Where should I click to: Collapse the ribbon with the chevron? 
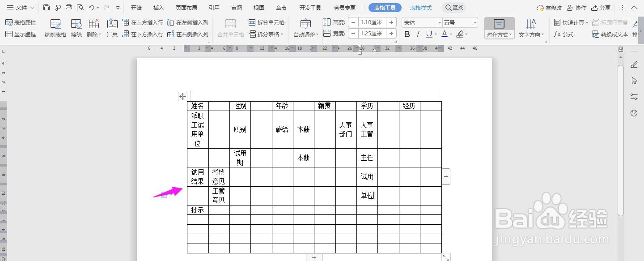click(x=635, y=8)
